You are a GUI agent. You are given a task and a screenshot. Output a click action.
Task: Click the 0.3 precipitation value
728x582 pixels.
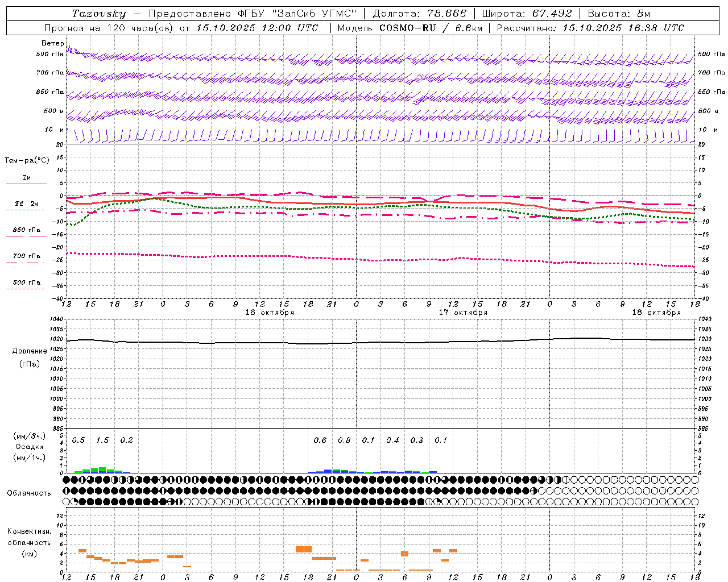417,440
